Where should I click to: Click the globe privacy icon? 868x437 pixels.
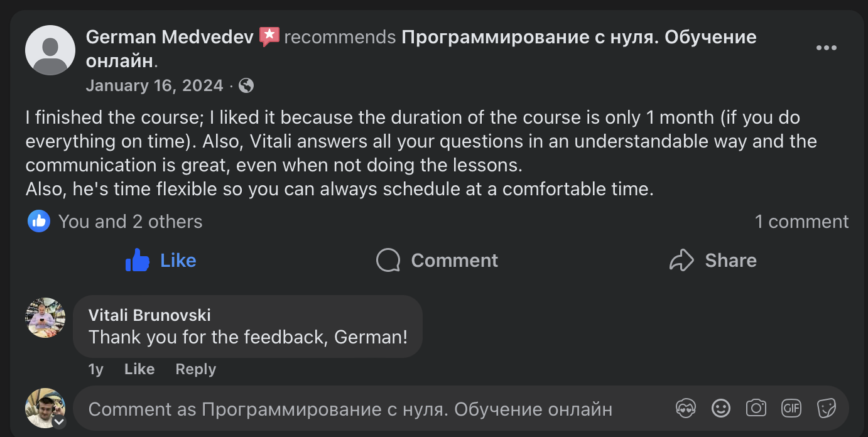(246, 85)
